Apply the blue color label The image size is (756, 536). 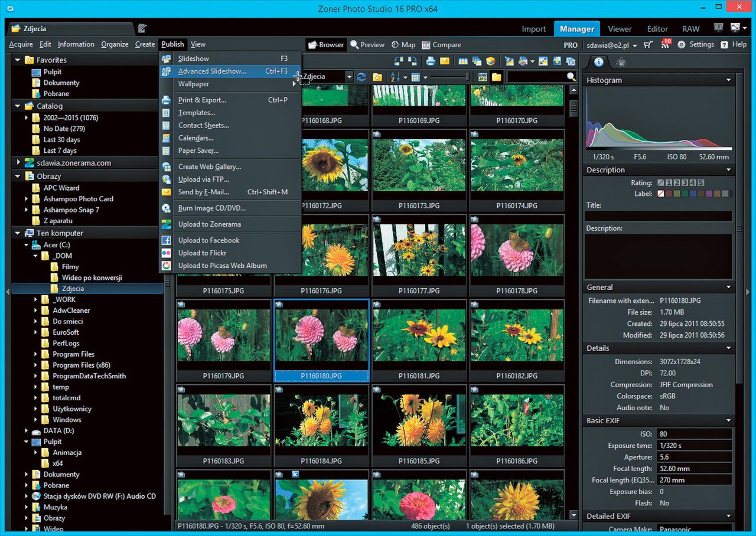[x=693, y=194]
